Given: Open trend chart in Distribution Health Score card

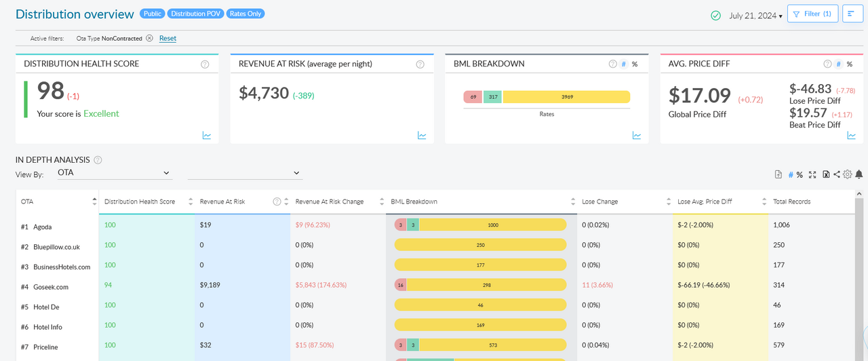Looking at the screenshot, I should (x=207, y=136).
